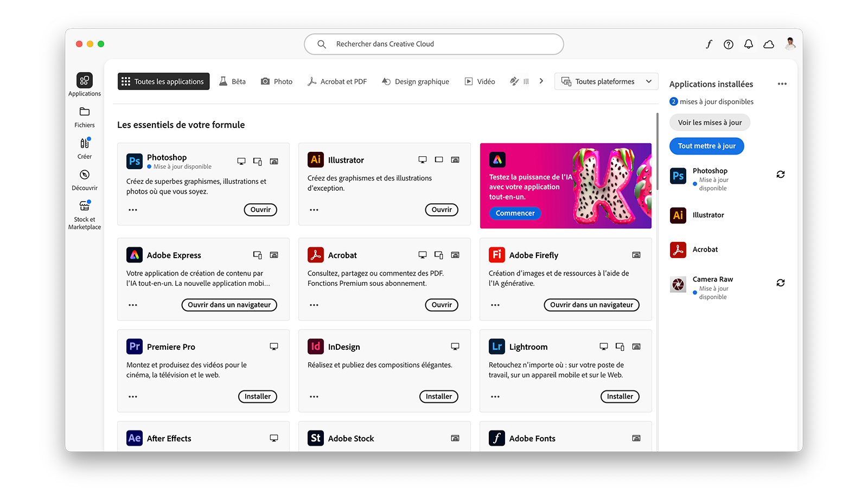Open the Toutes plateformes dropdown

tap(606, 81)
